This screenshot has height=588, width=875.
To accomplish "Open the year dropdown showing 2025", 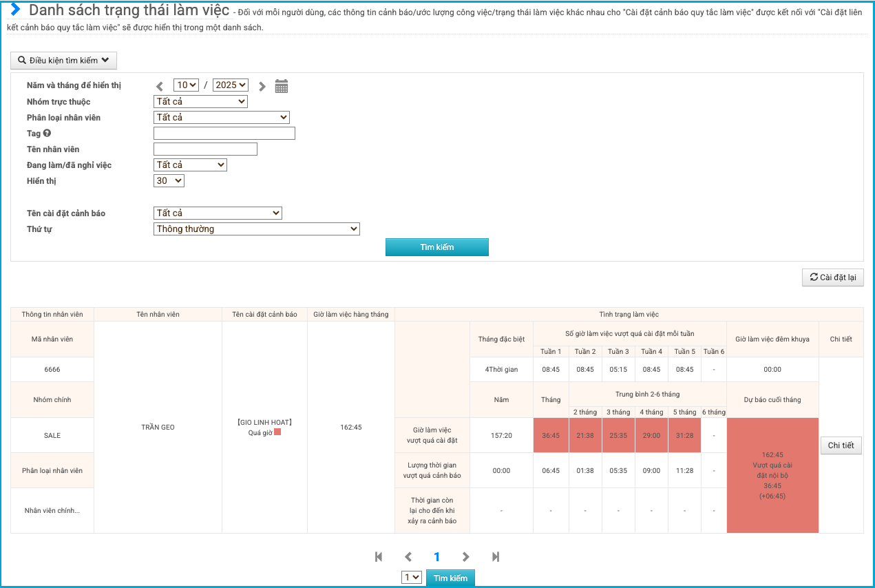I will point(230,85).
